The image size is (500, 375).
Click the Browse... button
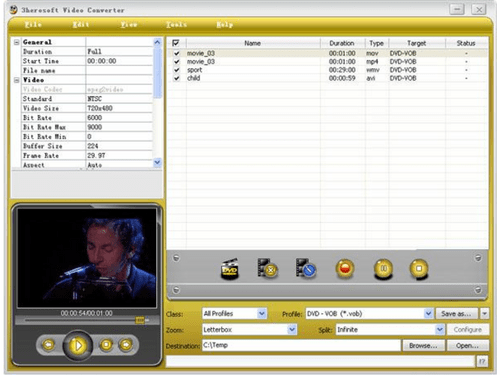[x=423, y=346]
